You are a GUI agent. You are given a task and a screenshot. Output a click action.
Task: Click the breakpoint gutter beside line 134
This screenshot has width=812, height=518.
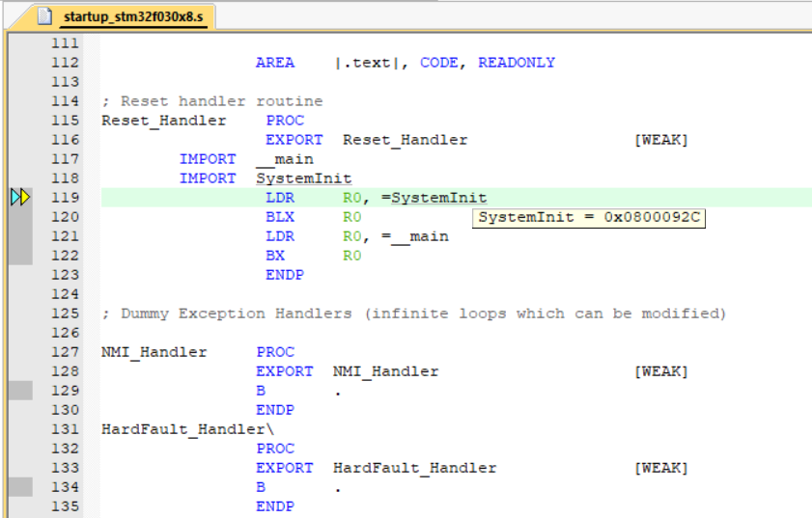(x=20, y=487)
